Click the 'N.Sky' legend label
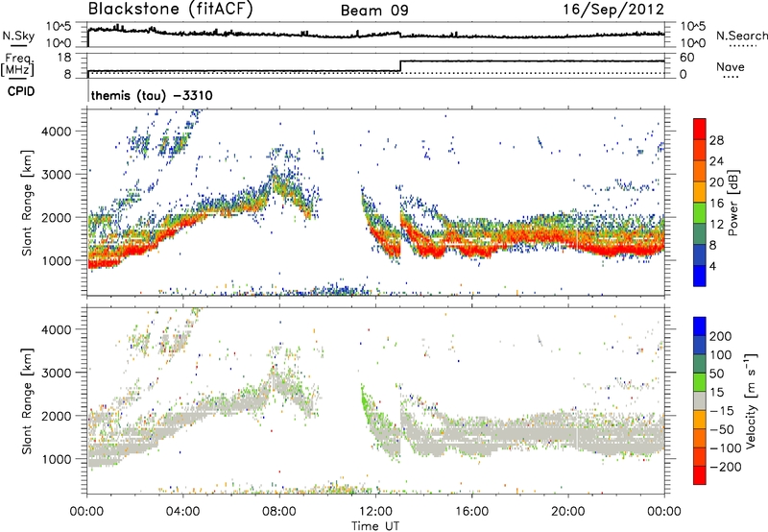 tap(18, 36)
